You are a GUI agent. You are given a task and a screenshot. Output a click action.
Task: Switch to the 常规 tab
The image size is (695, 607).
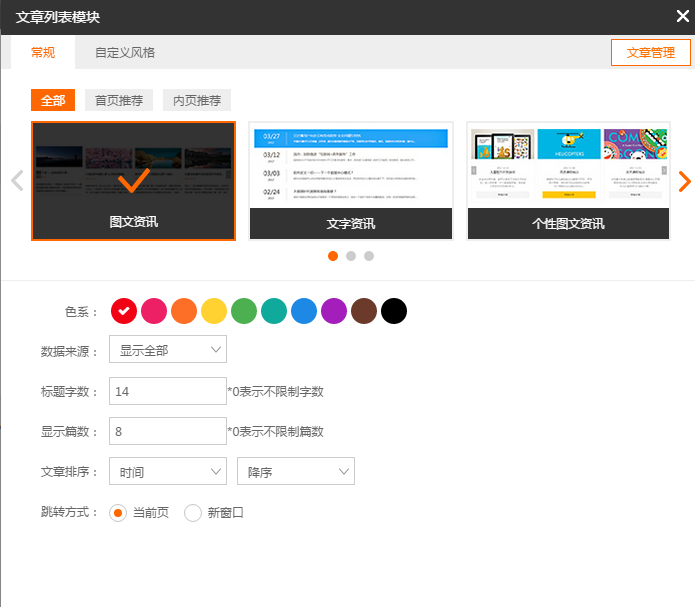(43, 53)
